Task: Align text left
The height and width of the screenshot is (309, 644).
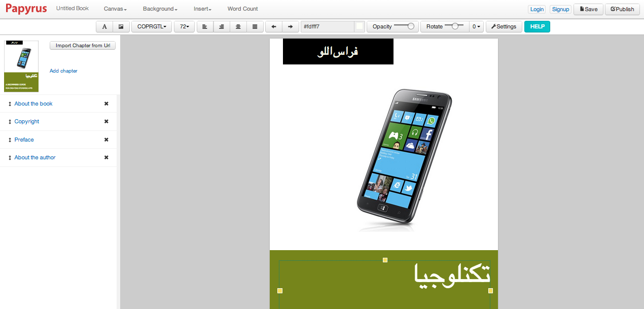Action: click(x=205, y=27)
